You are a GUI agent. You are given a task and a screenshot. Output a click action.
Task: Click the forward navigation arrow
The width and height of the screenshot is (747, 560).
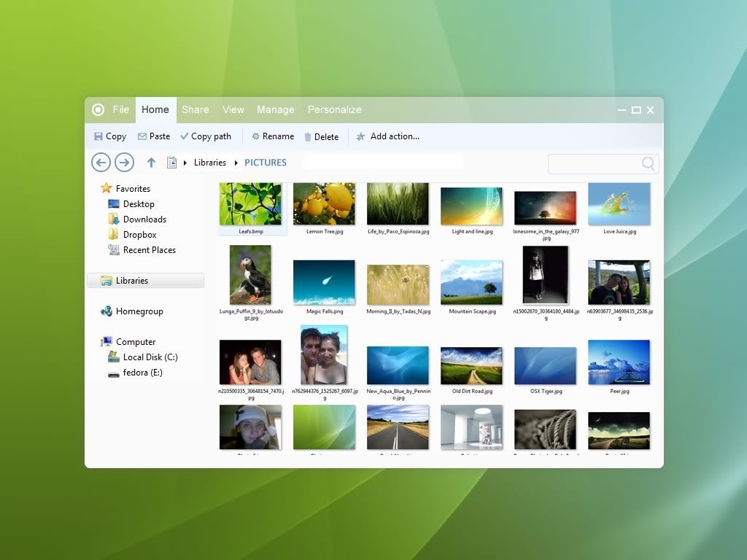124,163
